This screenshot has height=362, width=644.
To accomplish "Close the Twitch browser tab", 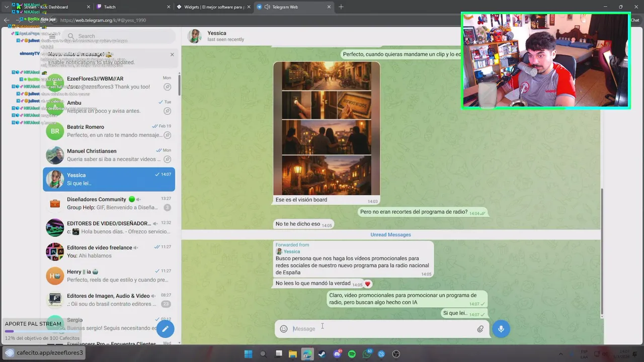I will tap(169, 7).
